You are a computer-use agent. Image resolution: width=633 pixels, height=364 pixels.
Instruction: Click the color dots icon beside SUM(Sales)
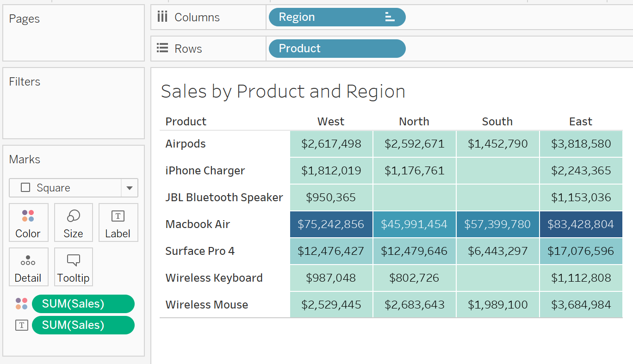tap(22, 304)
